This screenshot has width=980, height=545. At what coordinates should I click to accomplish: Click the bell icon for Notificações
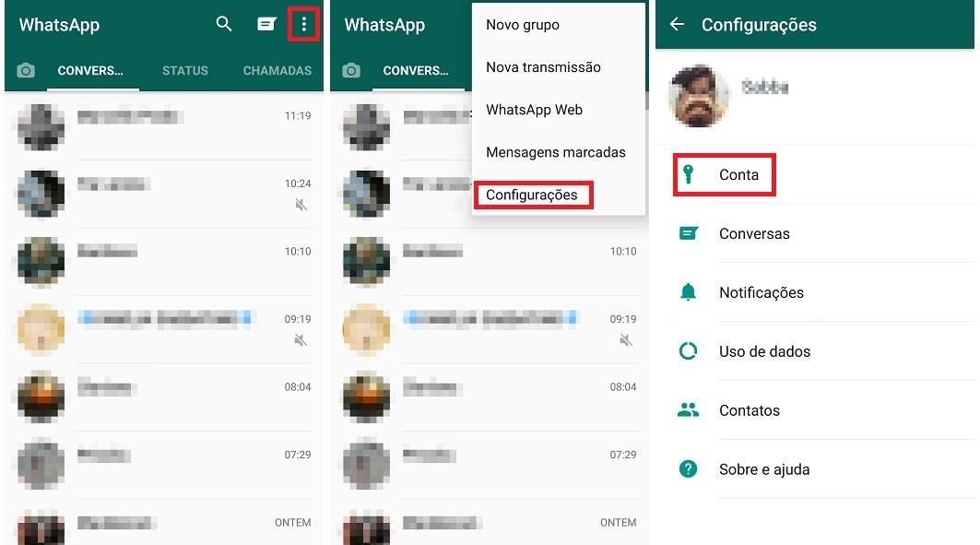pos(688,292)
